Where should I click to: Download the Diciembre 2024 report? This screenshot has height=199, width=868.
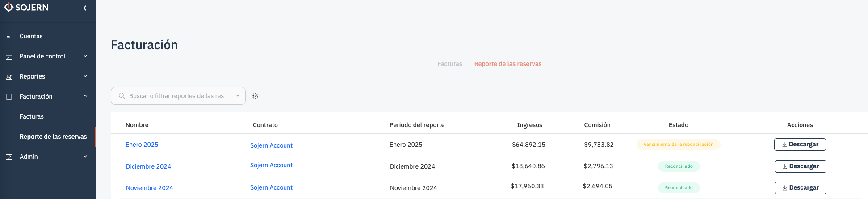click(800, 166)
